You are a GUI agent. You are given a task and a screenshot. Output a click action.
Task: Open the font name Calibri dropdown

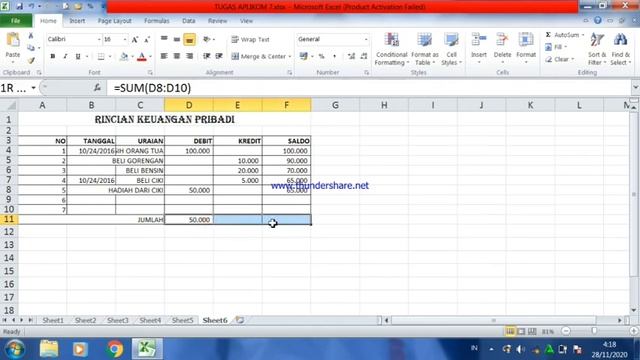coord(99,40)
